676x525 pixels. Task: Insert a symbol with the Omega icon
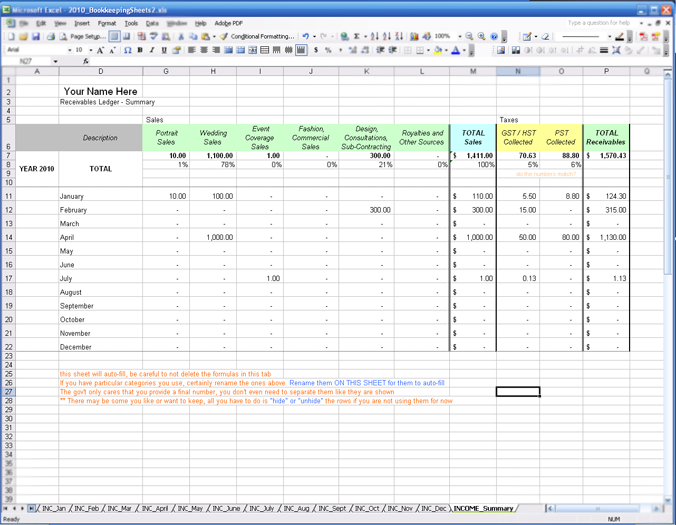pos(128,50)
